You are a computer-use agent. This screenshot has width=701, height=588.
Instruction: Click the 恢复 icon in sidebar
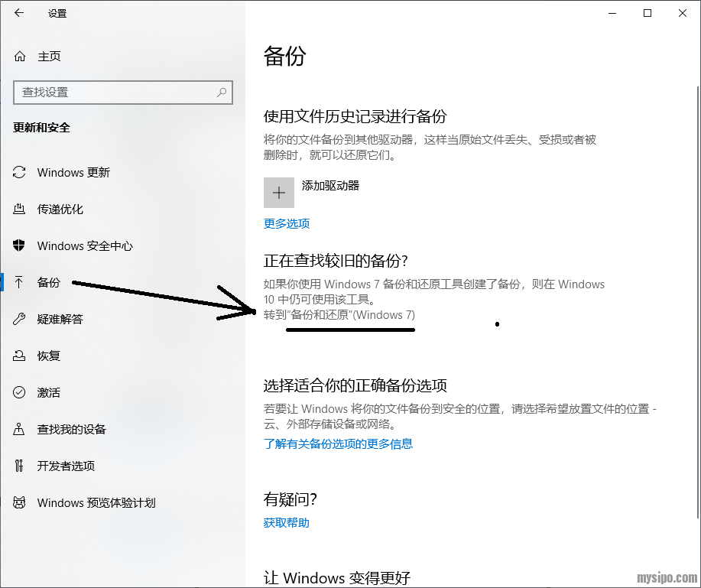[20, 356]
